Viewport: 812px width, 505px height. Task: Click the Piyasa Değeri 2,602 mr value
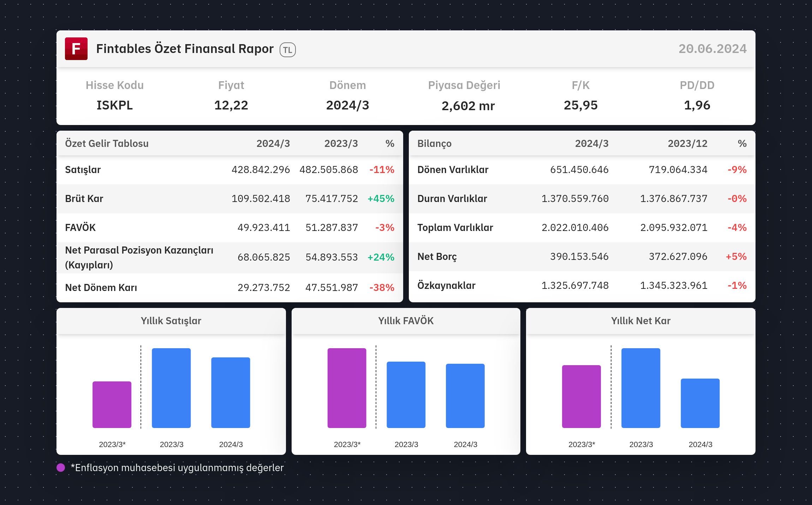[x=468, y=106]
